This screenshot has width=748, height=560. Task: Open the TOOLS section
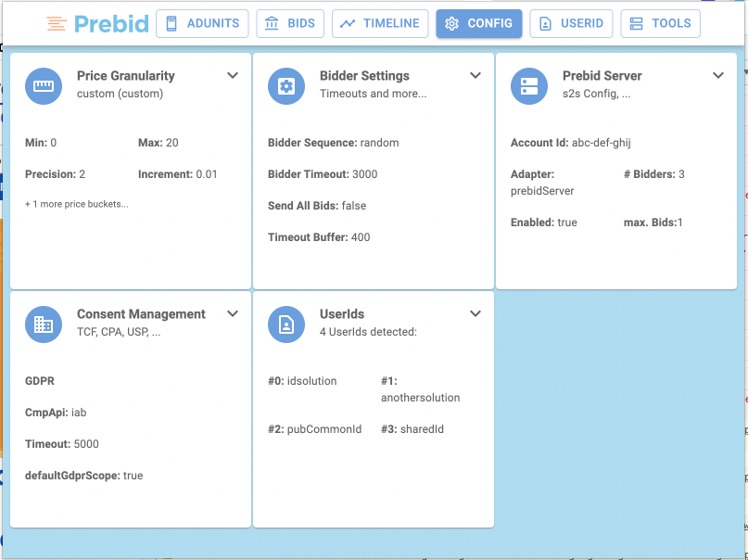660,23
